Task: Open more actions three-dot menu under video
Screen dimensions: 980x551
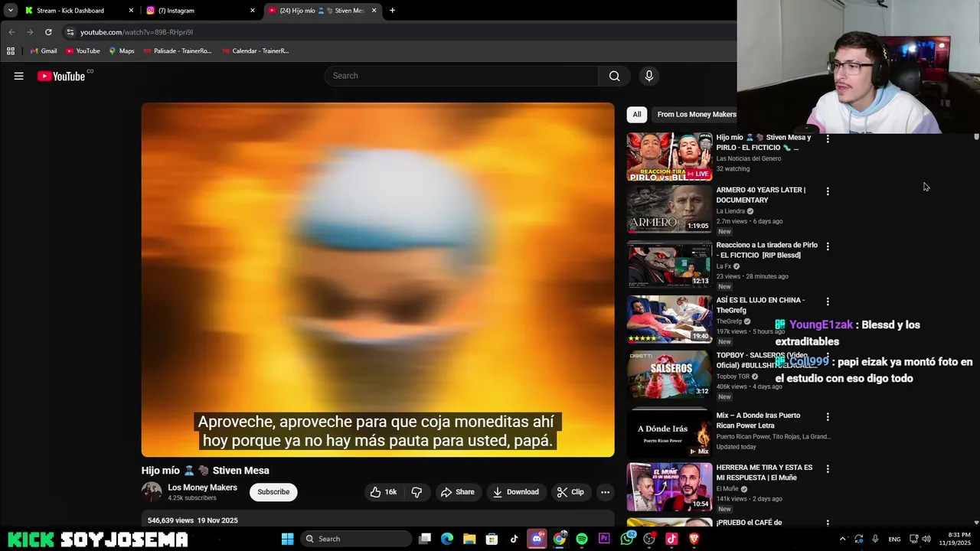Action: pos(605,492)
